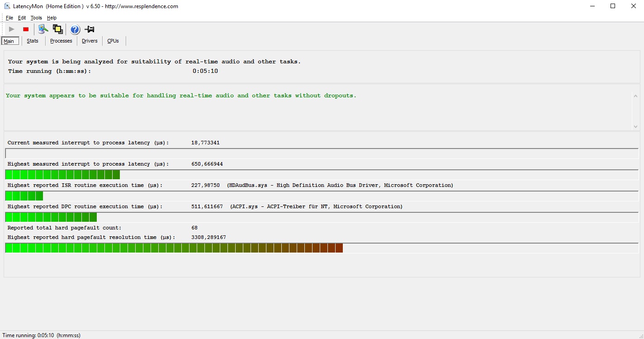
Task: Toggle always-on-top with the pushpin icon
Action: [x=90, y=29]
